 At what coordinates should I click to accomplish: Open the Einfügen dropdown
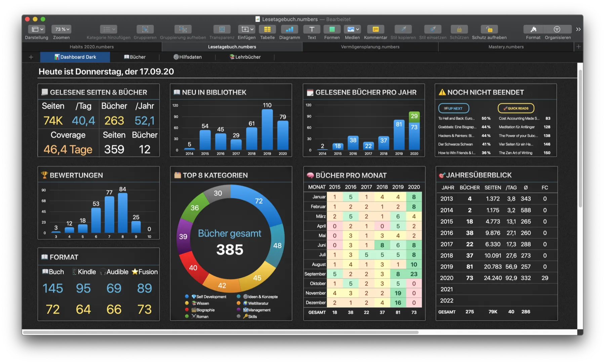pos(246,30)
